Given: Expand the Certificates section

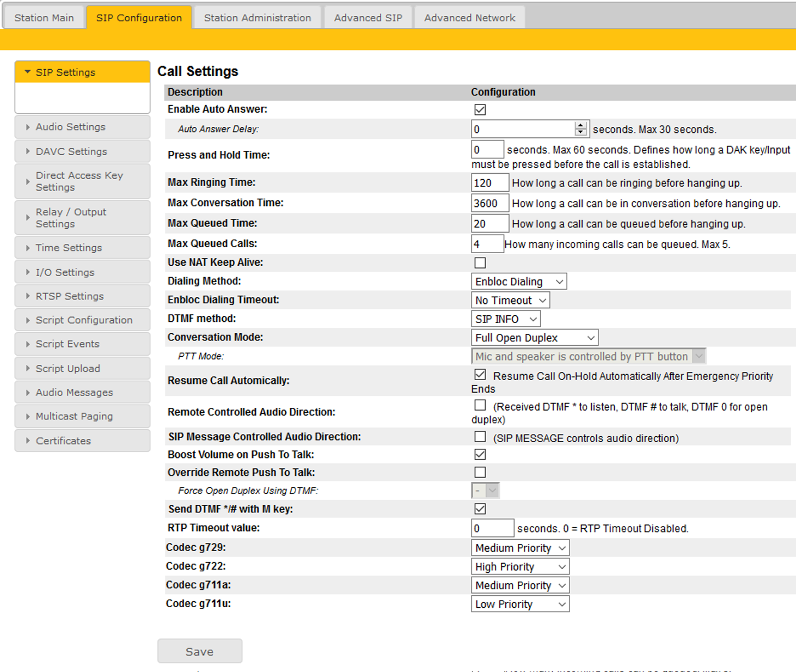Looking at the screenshot, I should [82, 441].
